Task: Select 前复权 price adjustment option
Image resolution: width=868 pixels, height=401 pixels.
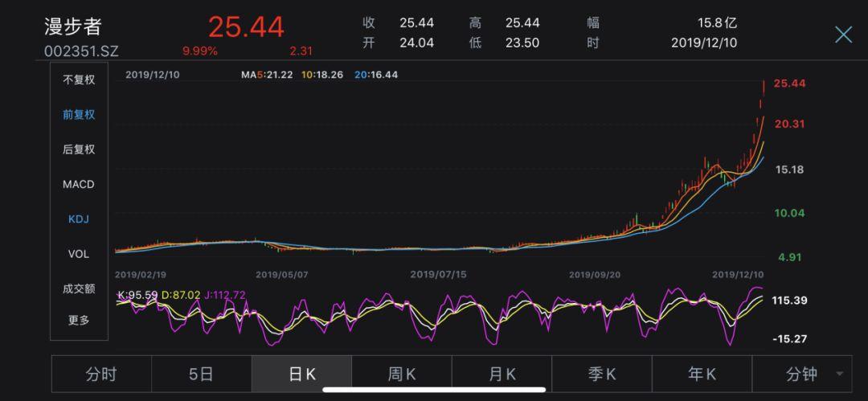Action: click(79, 115)
